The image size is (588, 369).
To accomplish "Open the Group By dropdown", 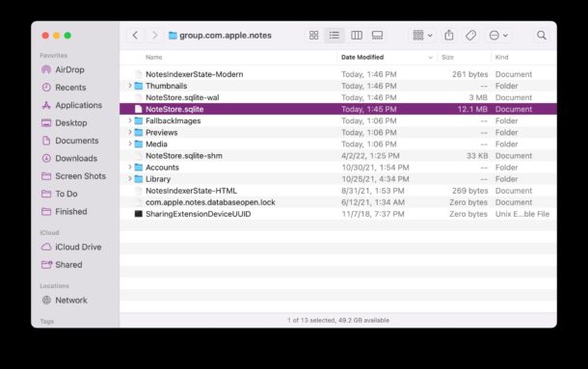I will click(422, 36).
